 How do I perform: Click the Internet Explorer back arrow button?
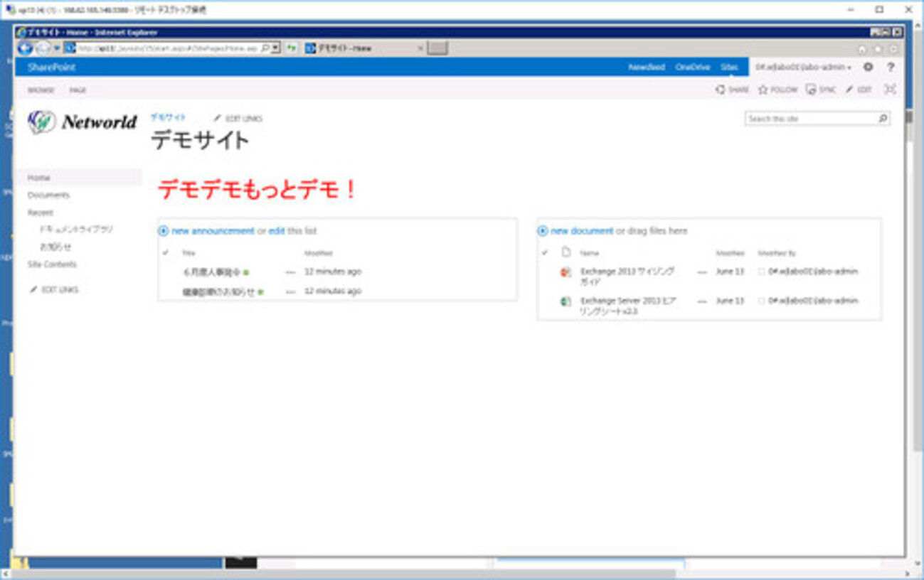point(26,48)
